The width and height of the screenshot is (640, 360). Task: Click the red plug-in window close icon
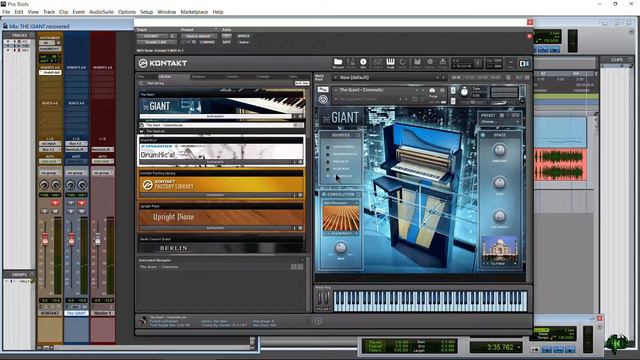pos(530,22)
